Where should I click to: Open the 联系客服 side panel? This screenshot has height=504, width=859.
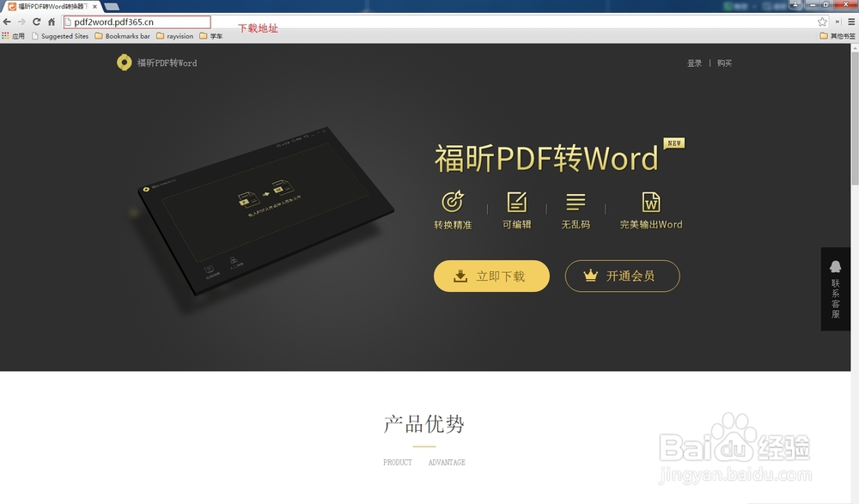point(836,289)
